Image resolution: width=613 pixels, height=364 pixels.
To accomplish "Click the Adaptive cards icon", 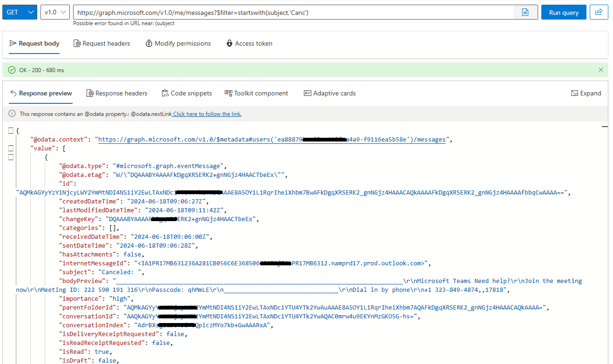I will [307, 93].
